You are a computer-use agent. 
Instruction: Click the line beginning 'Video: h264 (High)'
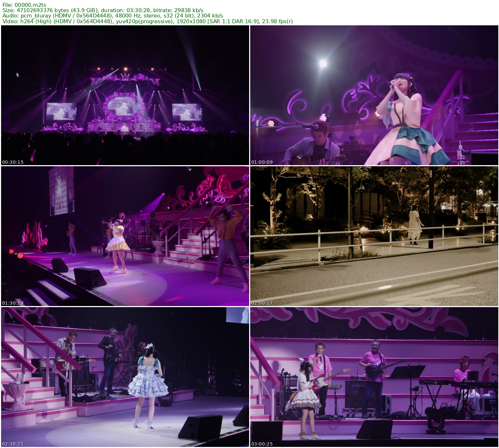point(148,21)
